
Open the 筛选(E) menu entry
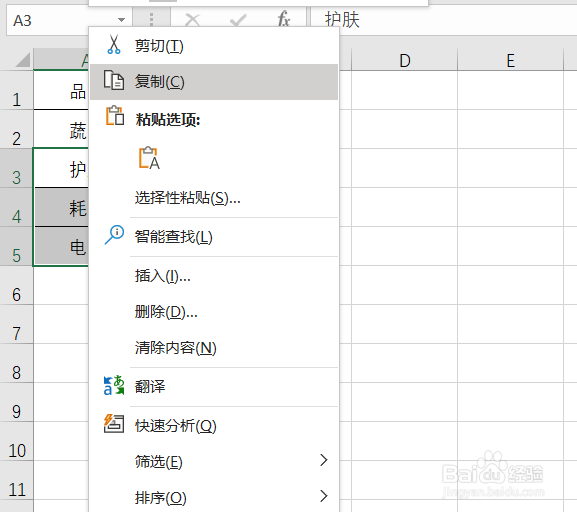pos(214,462)
